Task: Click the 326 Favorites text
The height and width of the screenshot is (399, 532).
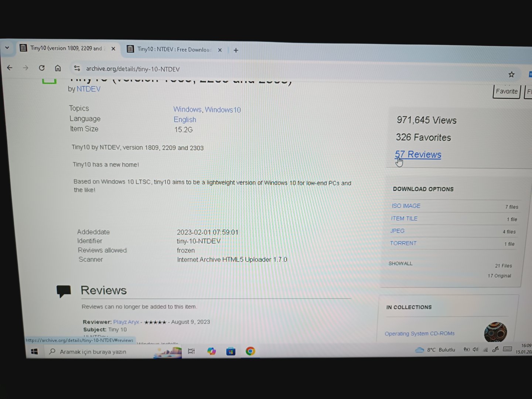Action: [x=423, y=137]
